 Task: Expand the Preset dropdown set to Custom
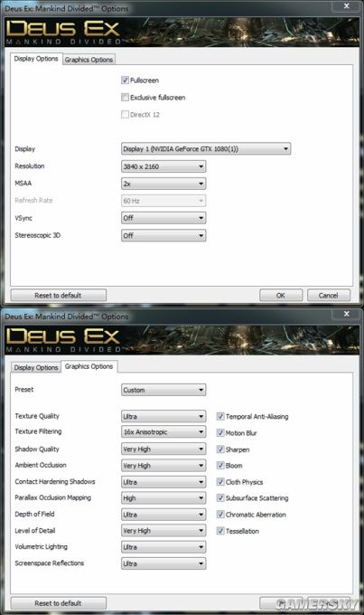(163, 390)
